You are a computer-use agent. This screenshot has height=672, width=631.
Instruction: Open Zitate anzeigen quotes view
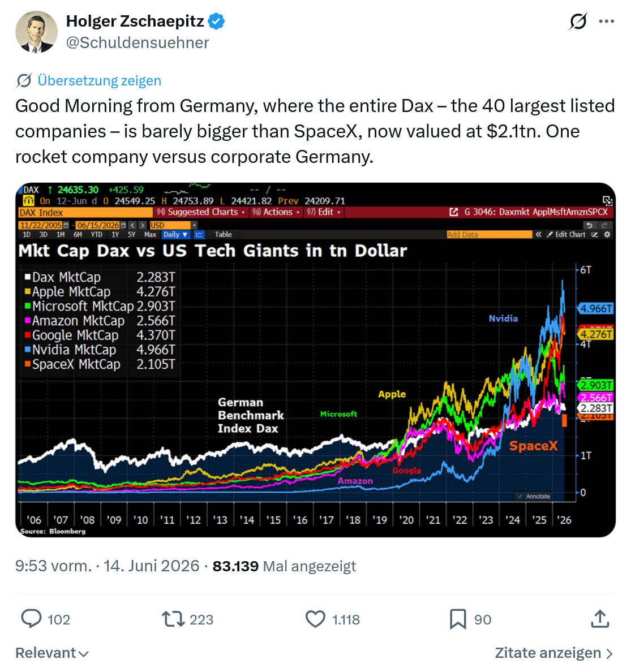point(554,653)
